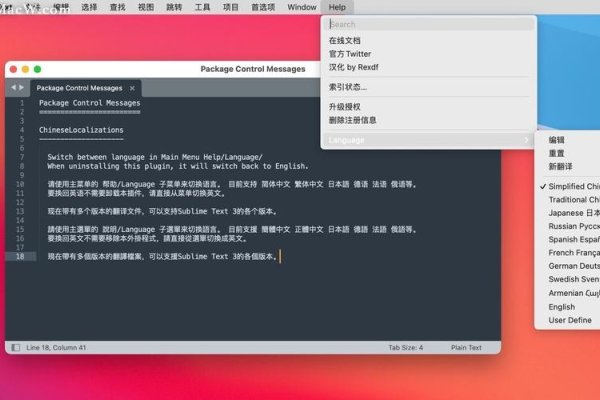Open the 跳转 menu

[174, 7]
